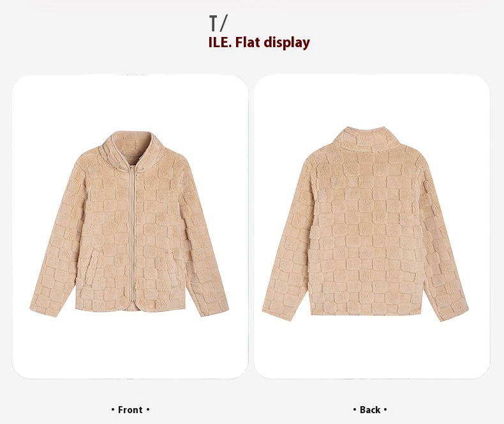This screenshot has height=424, width=504.
Task: Click the white card behind back jacket
Action: click(x=372, y=227)
